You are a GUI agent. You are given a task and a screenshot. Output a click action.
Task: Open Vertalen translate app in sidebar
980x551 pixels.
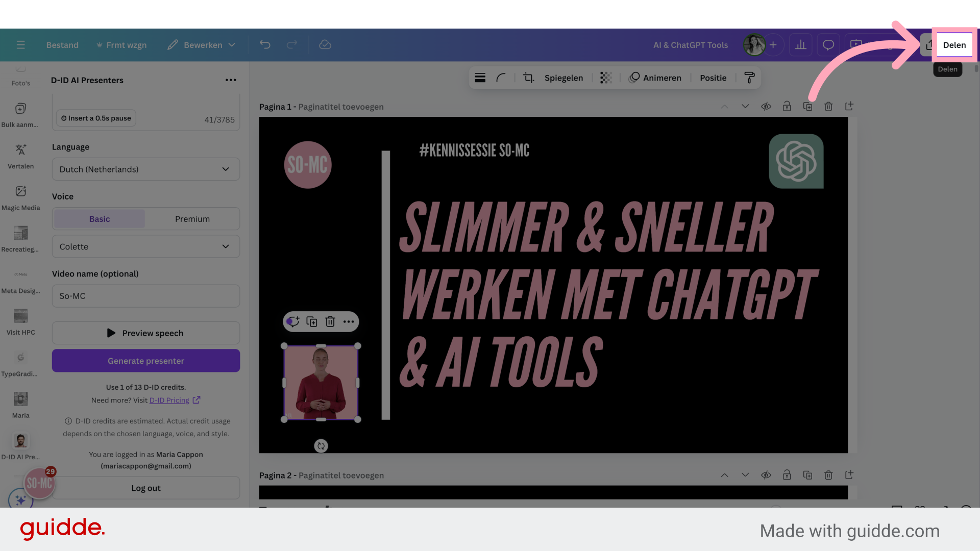coord(20,157)
